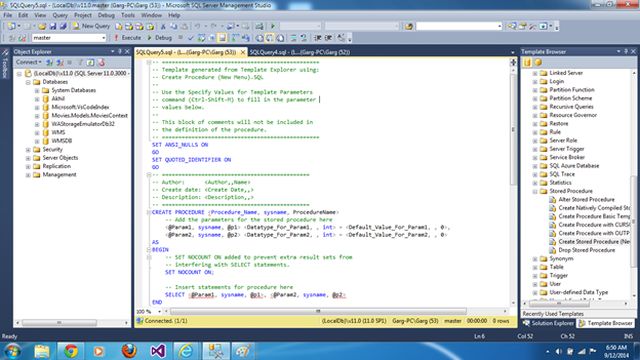640x360 pixels.
Task: Open Drop Stored Procedure template
Action: coord(587,250)
